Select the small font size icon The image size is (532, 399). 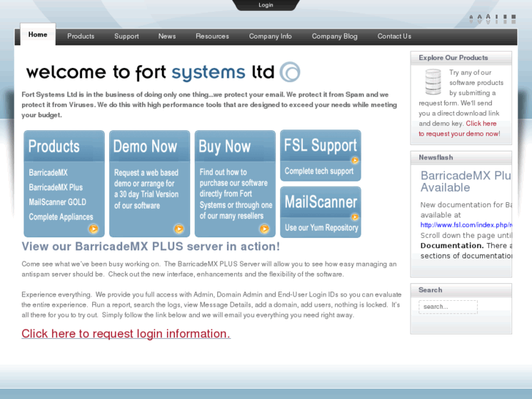[471, 19]
